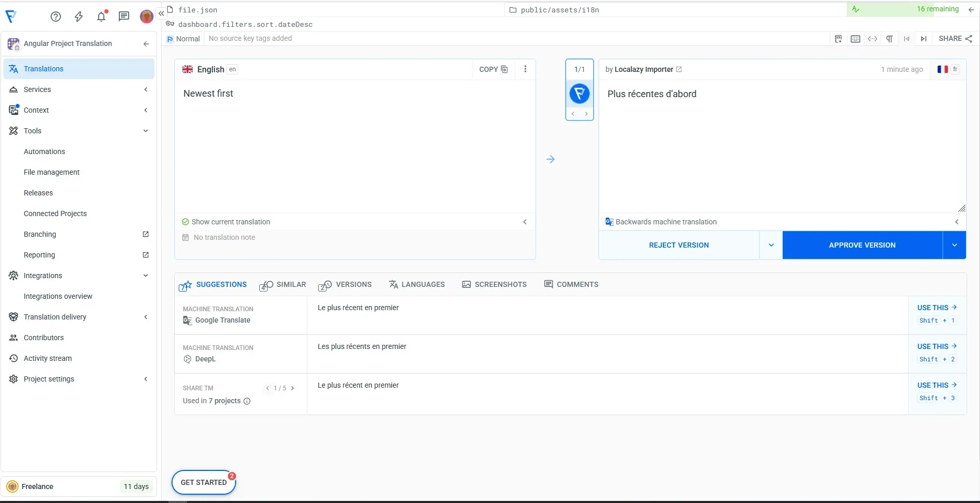Screen dimensions: 980x503
Task: Open the chat messages icon
Action: click(x=124, y=17)
